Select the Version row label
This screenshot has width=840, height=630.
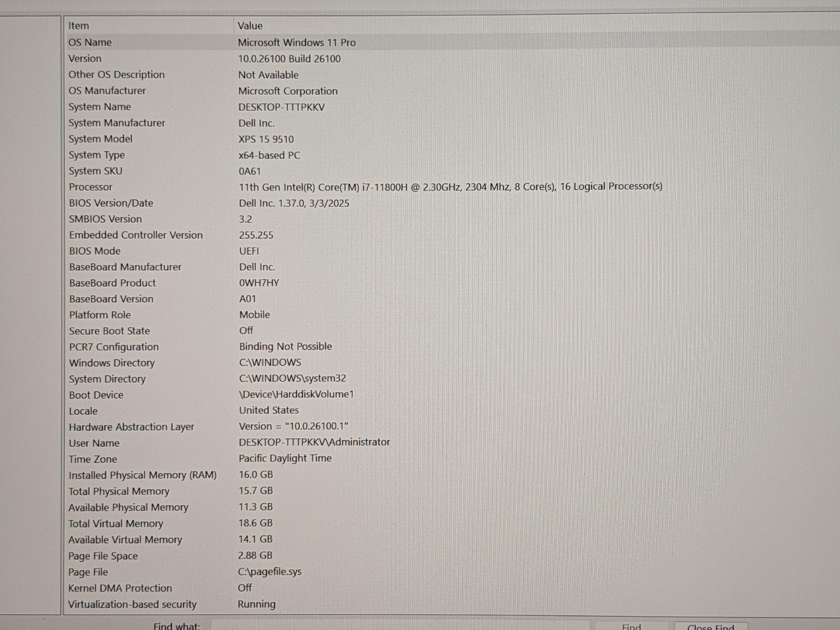click(x=85, y=59)
